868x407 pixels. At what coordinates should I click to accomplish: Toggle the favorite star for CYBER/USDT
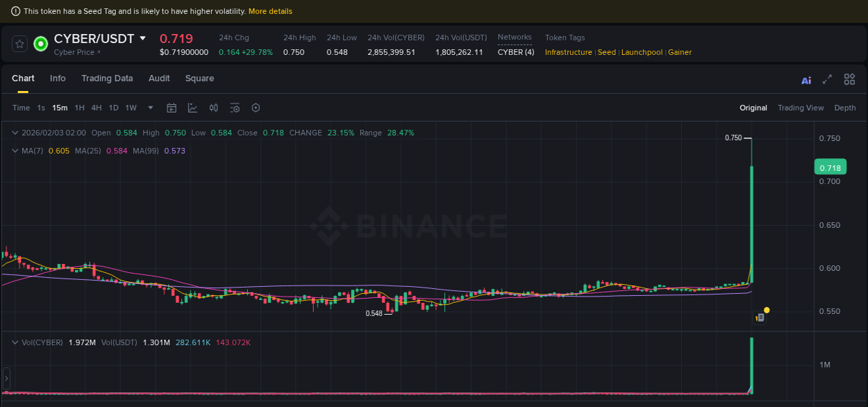(x=19, y=43)
